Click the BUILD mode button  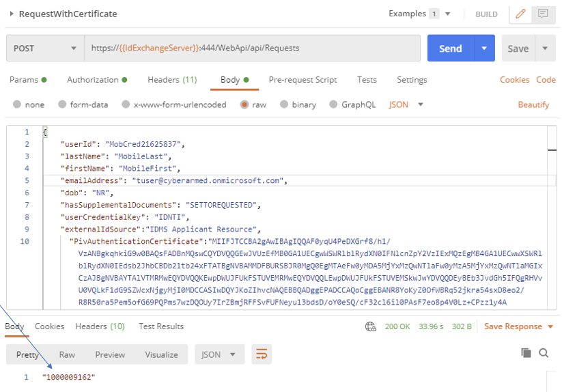pyautogui.click(x=486, y=14)
